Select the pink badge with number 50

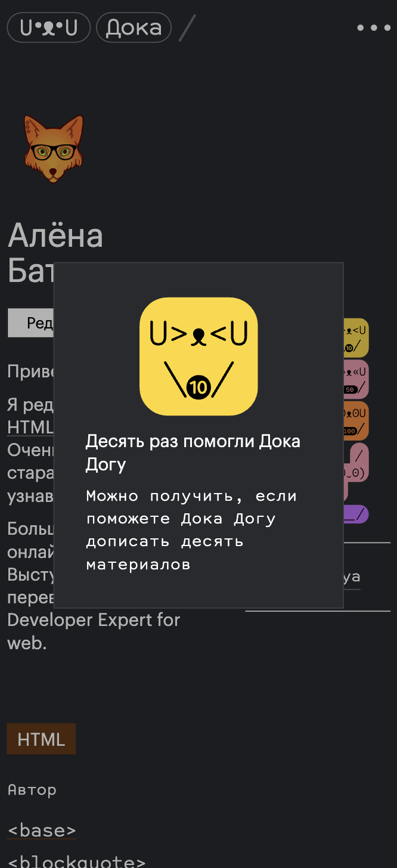[x=356, y=379]
